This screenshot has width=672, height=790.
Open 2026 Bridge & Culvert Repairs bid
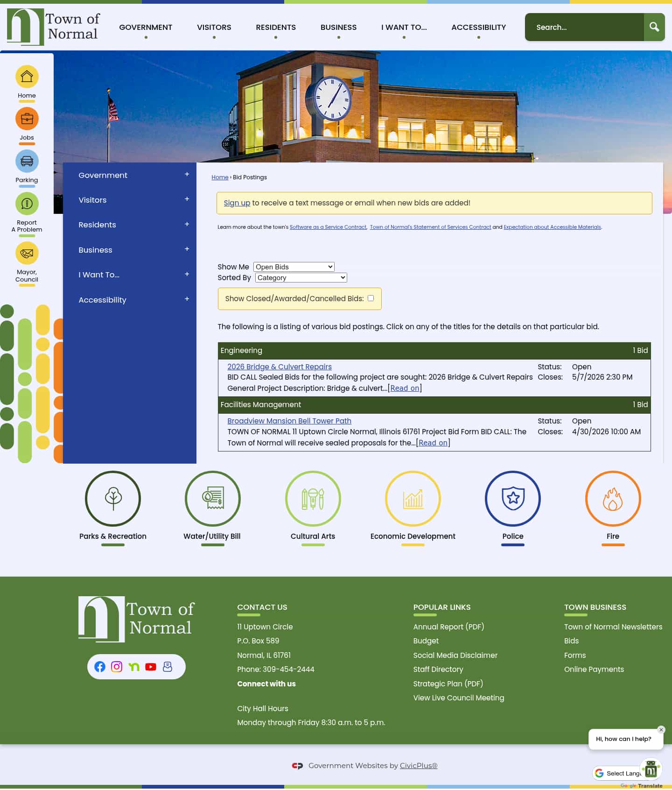point(280,367)
